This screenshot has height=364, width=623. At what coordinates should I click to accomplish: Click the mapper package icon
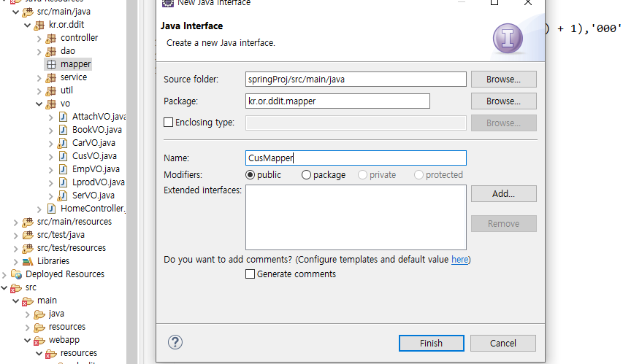(x=51, y=64)
